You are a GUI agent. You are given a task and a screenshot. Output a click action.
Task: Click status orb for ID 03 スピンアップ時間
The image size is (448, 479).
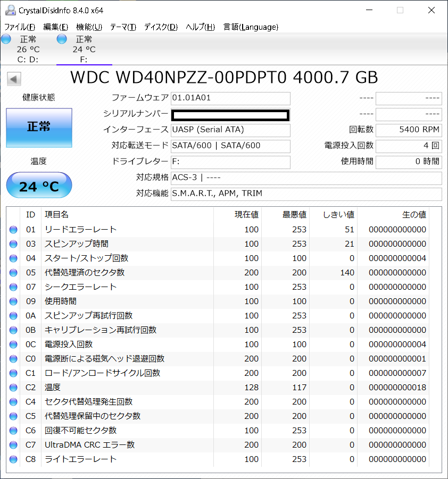13,244
